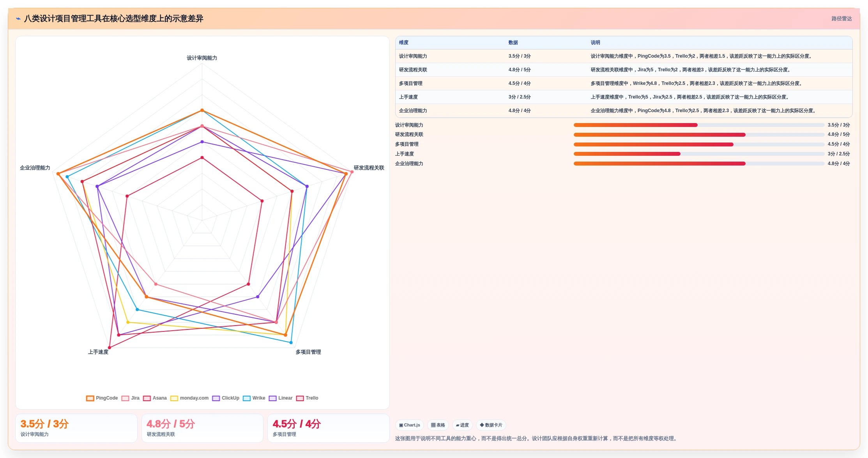Click the 设计审阅能力 radar axis label

click(202, 58)
